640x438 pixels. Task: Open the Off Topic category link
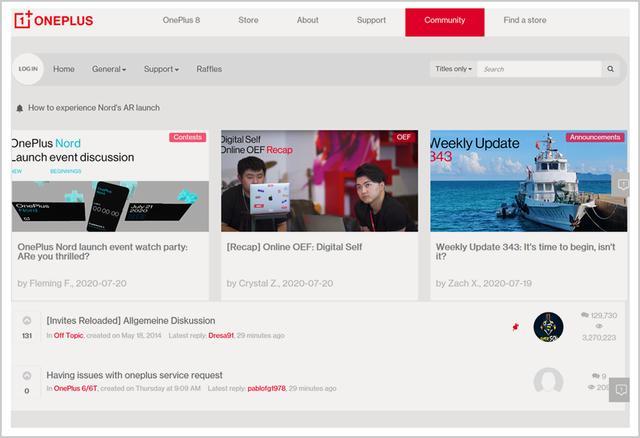(69, 335)
